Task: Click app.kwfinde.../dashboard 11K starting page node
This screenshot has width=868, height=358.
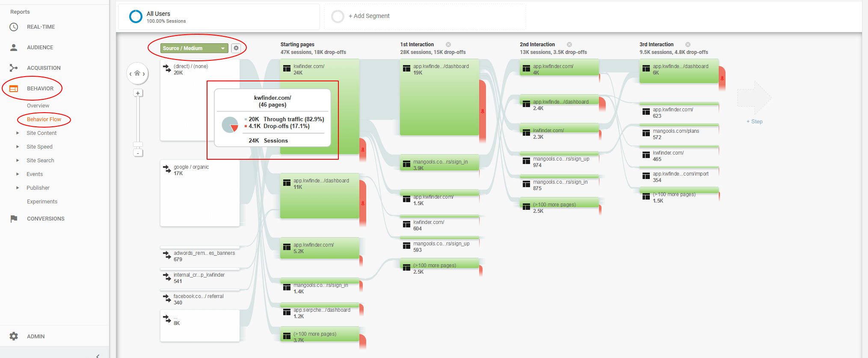Action: click(x=320, y=196)
